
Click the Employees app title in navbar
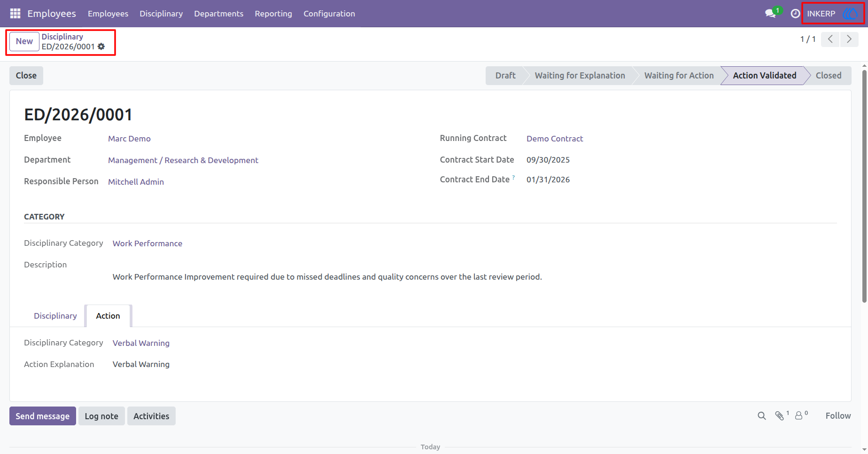pos(52,14)
